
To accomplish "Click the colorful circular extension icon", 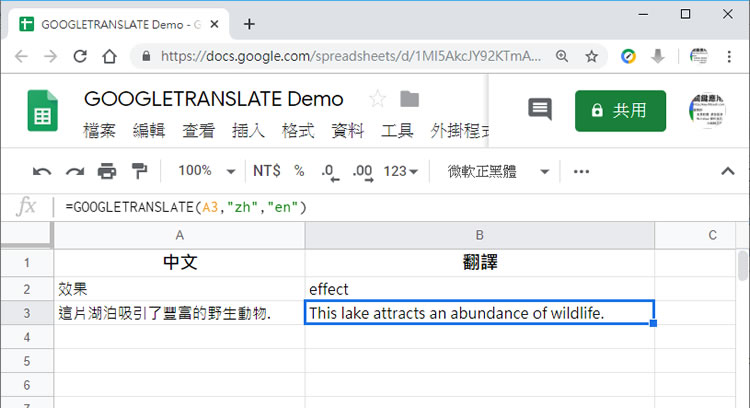I will 628,56.
